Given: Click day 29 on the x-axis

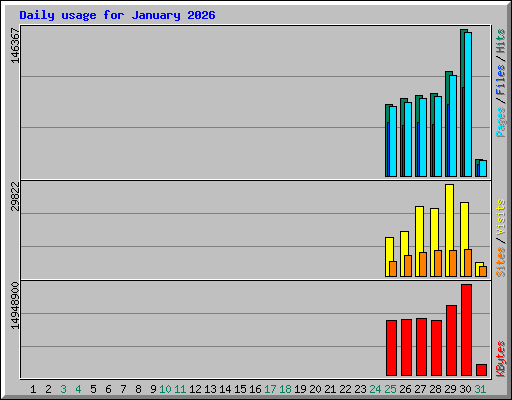Looking at the screenshot, I should pos(450,389).
